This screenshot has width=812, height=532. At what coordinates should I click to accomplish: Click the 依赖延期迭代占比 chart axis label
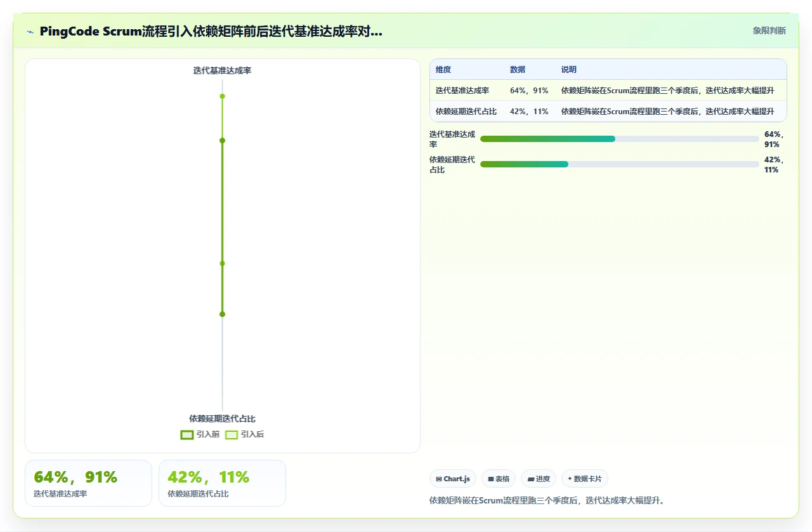pyautogui.click(x=222, y=418)
